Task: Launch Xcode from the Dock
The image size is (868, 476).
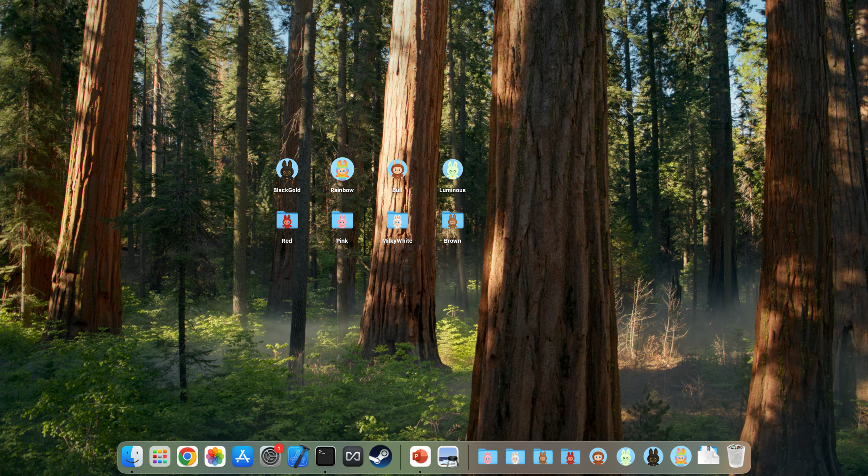Action: coord(298,457)
